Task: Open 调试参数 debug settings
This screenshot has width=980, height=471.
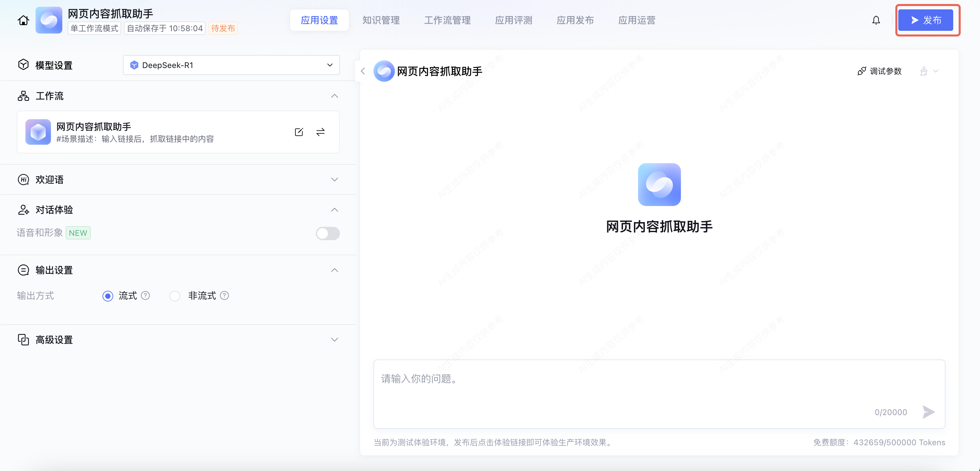Action: [x=880, y=71]
